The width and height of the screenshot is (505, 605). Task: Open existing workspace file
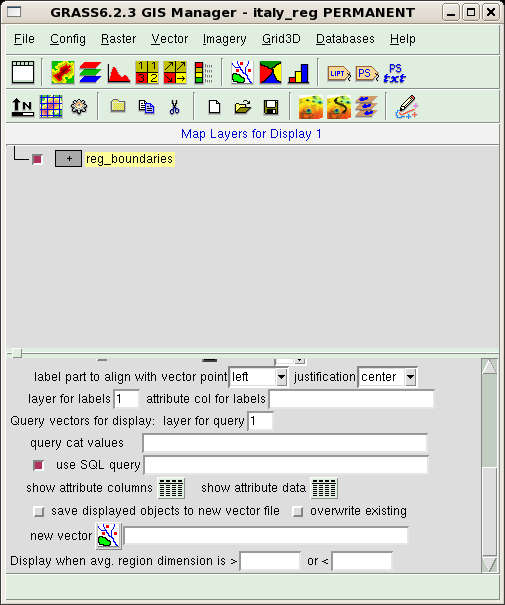(x=243, y=107)
